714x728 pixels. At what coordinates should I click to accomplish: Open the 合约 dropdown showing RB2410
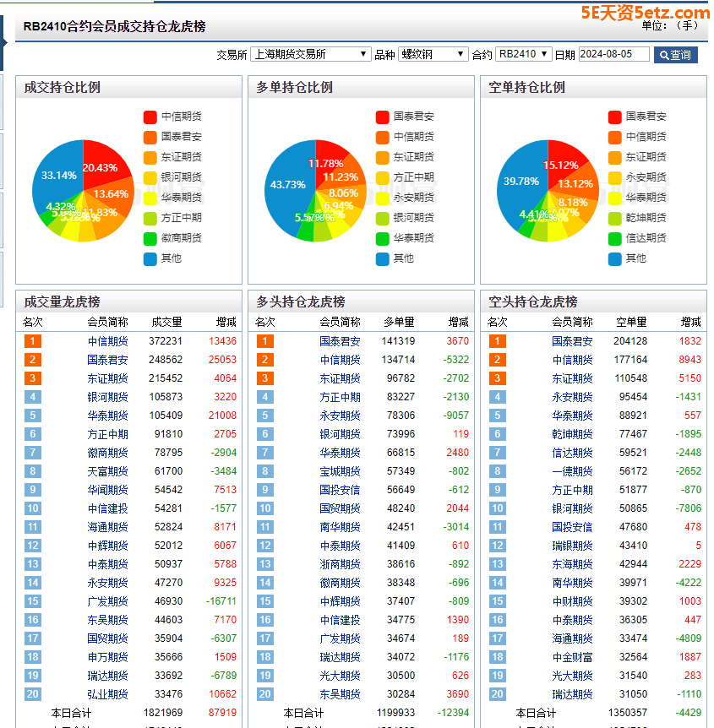[x=523, y=54]
